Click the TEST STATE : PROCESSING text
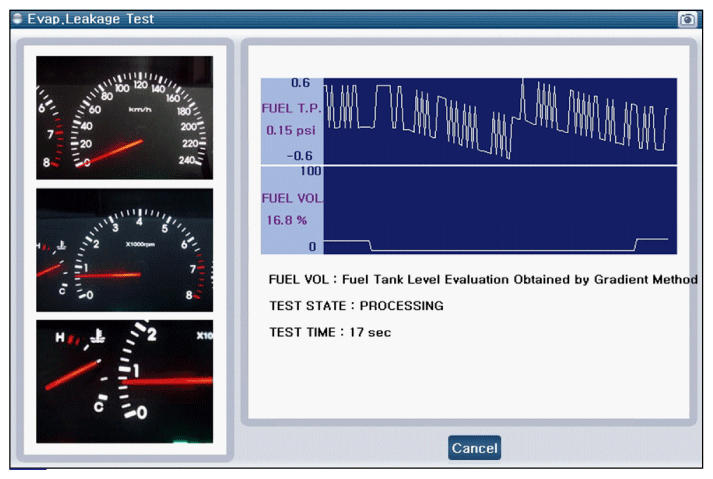Viewport: 713px width, 479px height. click(x=356, y=306)
